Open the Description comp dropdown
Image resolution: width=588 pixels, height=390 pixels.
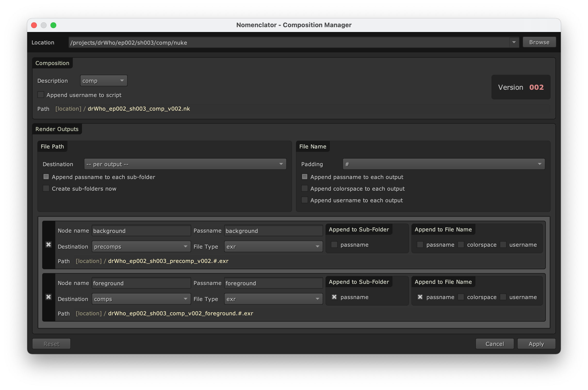pyautogui.click(x=104, y=81)
